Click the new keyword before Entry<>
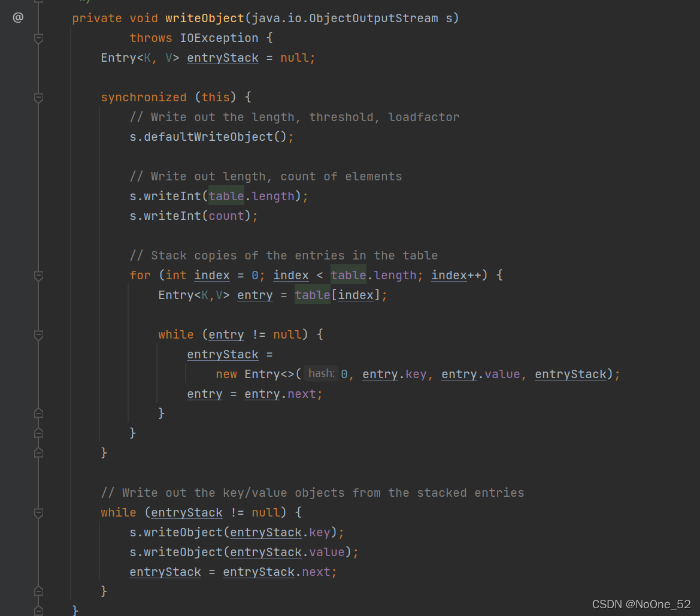This screenshot has height=616, width=700. pos(226,375)
